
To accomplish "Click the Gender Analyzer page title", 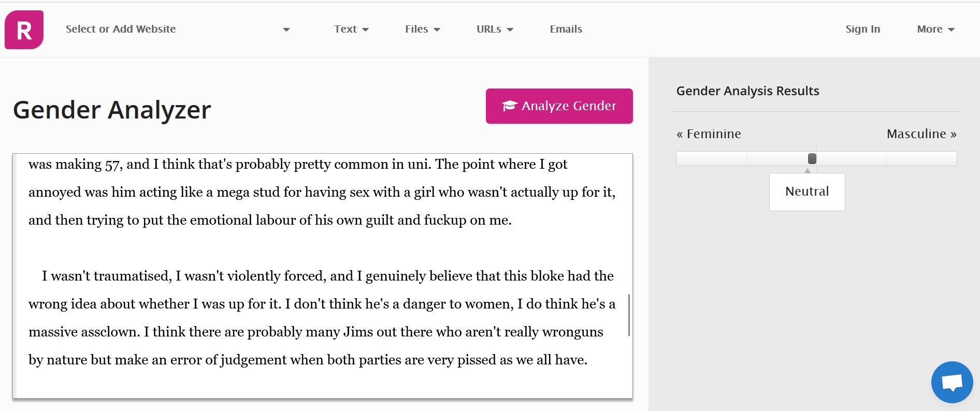I will tap(112, 110).
